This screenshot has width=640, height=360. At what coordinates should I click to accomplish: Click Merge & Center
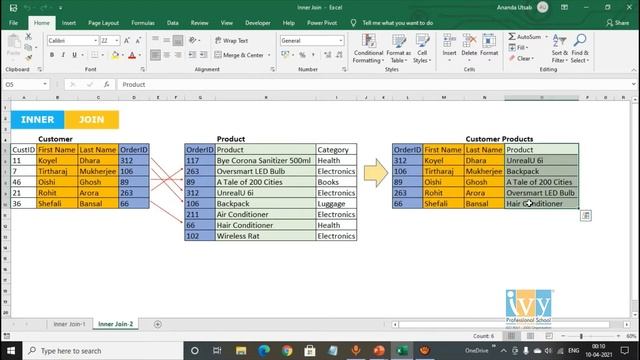[239, 55]
